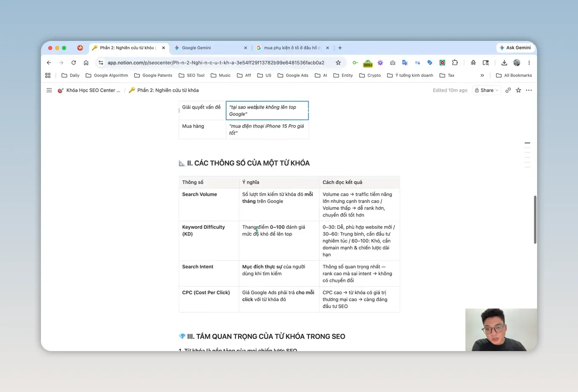This screenshot has height=392, width=578.
Task: Open the green key password extension
Action: click(x=355, y=62)
